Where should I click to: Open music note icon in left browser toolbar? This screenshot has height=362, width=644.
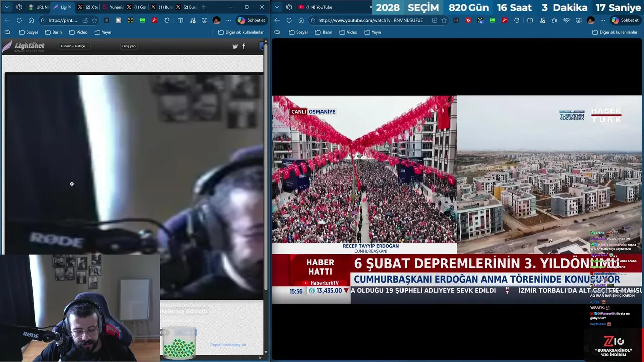tap(192, 20)
